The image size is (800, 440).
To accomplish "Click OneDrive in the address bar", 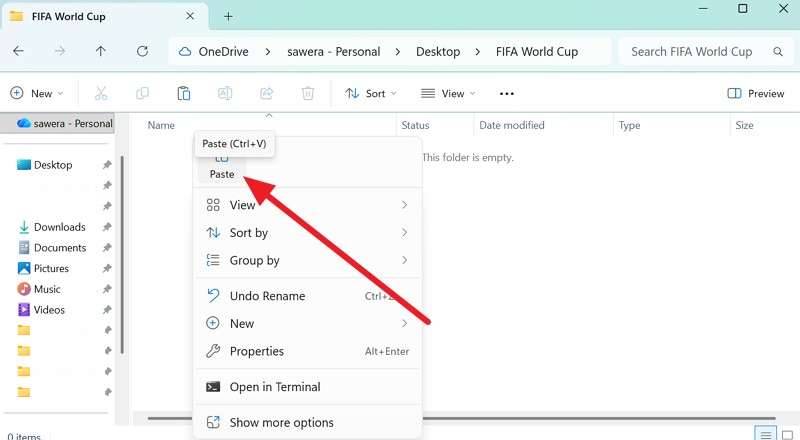I will [x=223, y=52].
